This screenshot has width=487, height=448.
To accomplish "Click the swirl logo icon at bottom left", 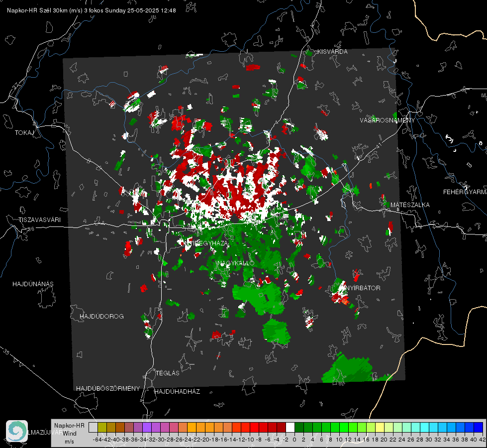I will [x=17, y=431].
